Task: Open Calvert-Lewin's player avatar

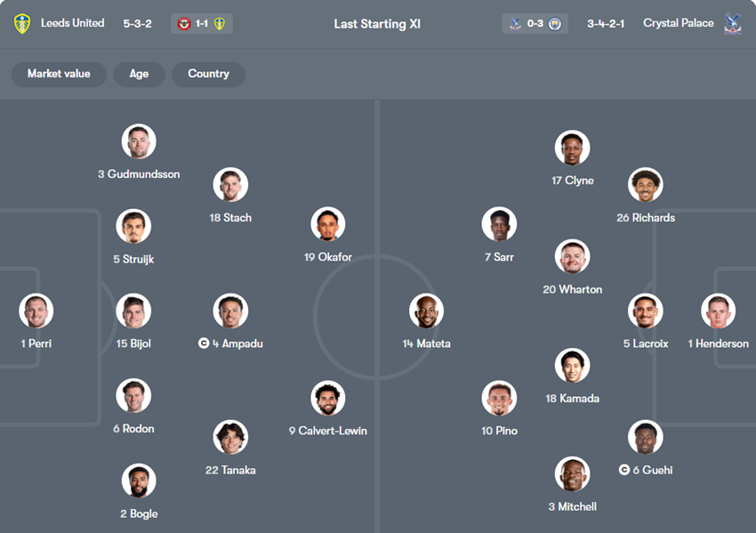Action: pyautogui.click(x=328, y=399)
